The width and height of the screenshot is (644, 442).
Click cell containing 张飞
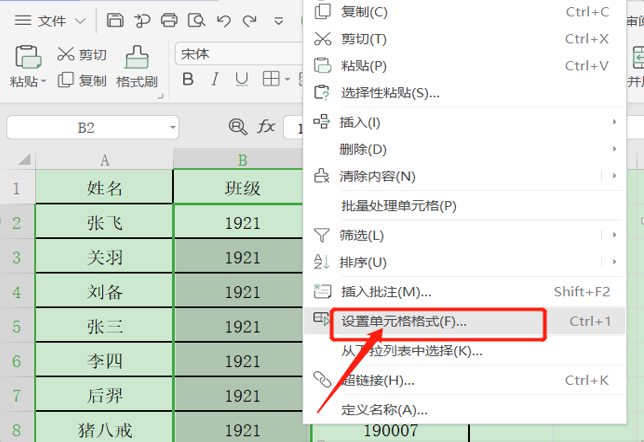pos(104,222)
